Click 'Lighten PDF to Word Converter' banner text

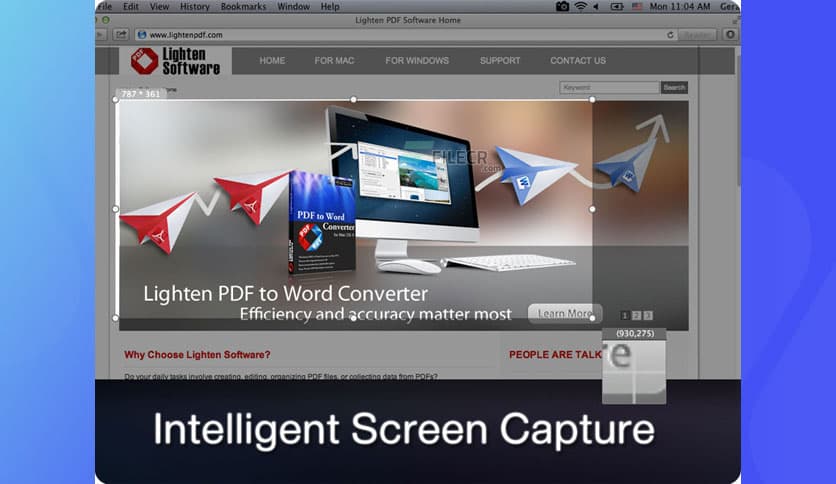[x=286, y=294]
